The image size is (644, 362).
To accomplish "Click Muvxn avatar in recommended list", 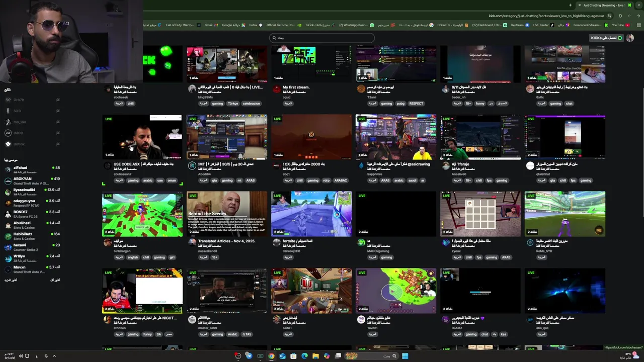I will (8, 269).
